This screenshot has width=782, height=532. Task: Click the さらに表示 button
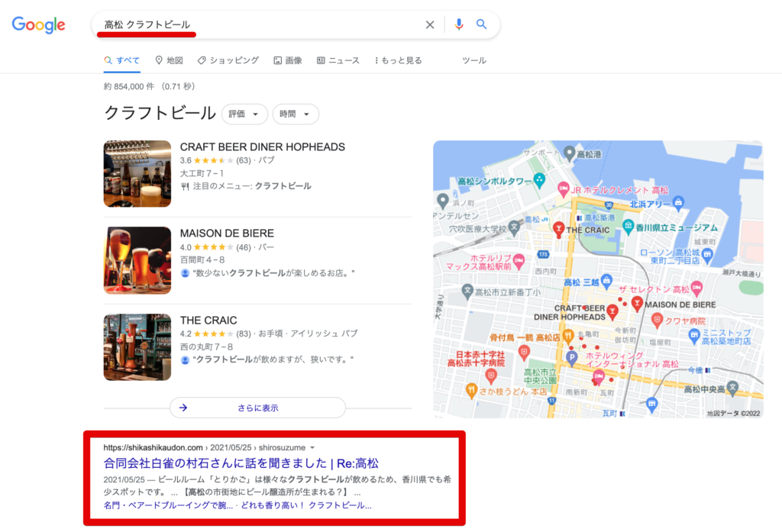[257, 408]
